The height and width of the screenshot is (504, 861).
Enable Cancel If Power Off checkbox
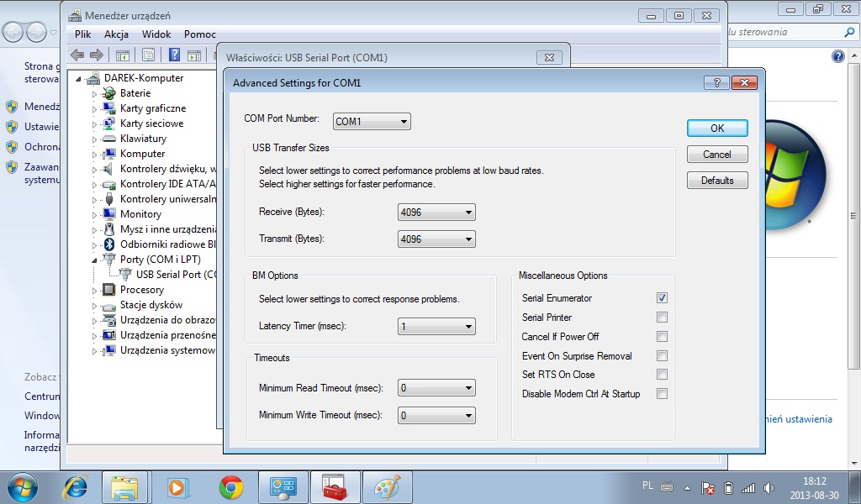662,336
